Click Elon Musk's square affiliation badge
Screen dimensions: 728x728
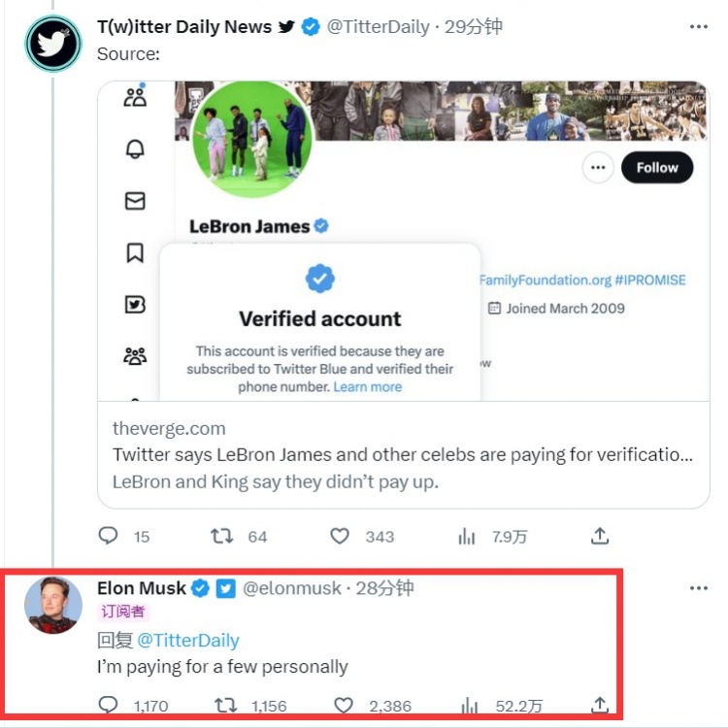tap(225, 588)
